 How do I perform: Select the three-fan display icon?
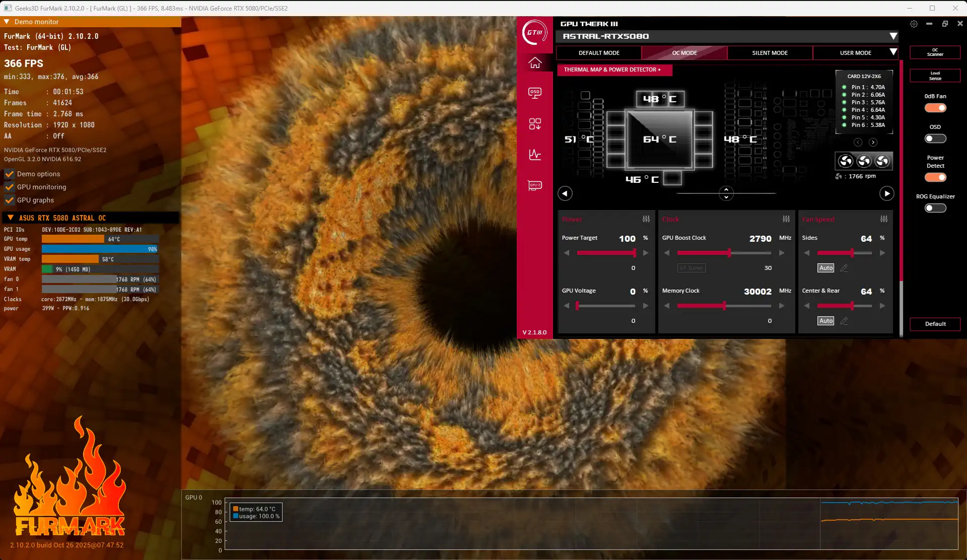864,161
